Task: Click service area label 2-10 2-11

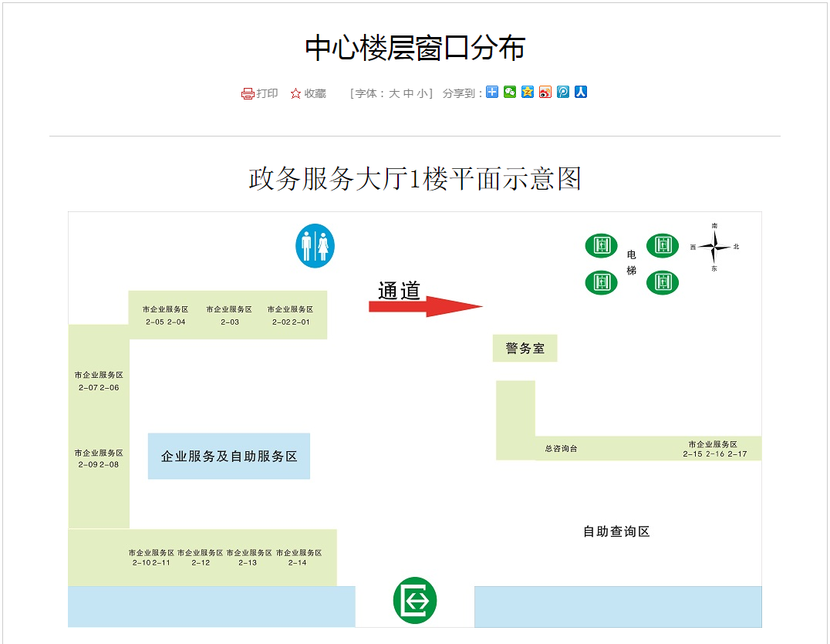Action: click(151, 558)
